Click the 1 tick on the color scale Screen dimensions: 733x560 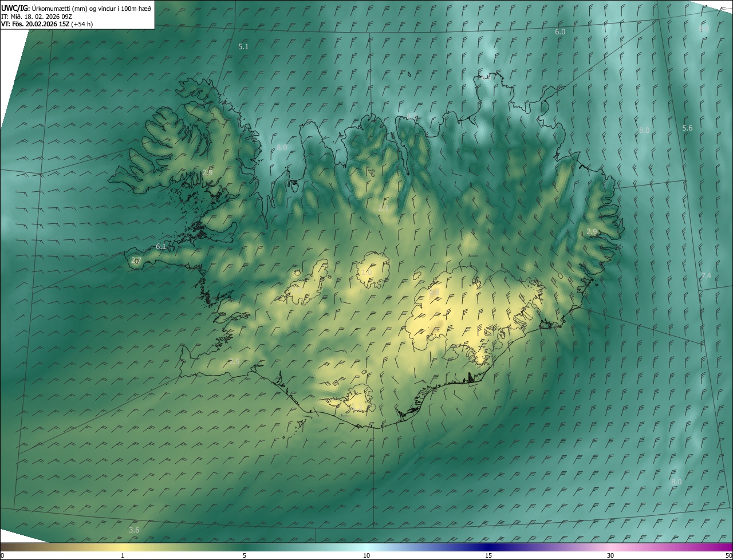tap(123, 555)
